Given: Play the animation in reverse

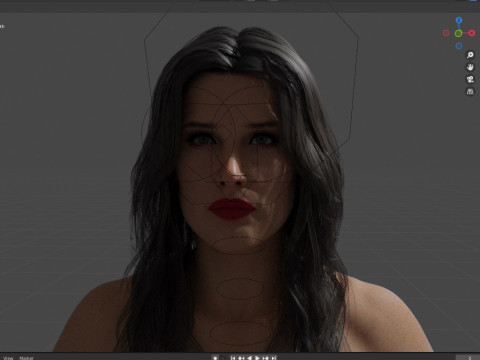Looking at the screenshot, I should tap(249, 358).
